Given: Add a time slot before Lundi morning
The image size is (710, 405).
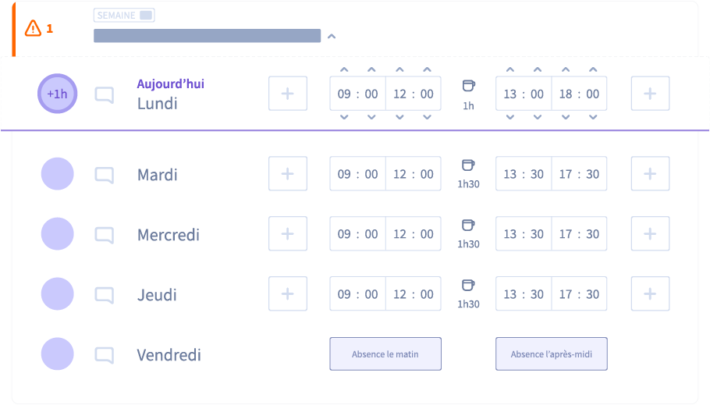Looking at the screenshot, I should (288, 94).
